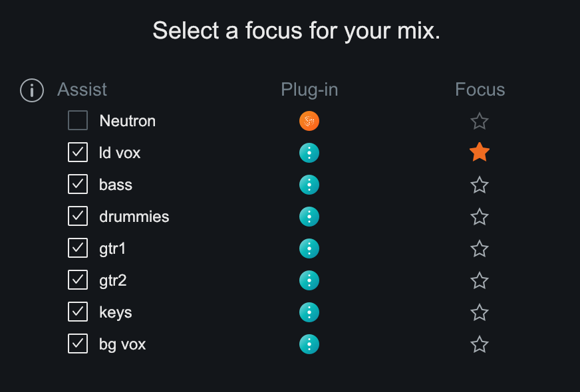
Task: Star the Neutron track as focus
Action: (x=480, y=121)
